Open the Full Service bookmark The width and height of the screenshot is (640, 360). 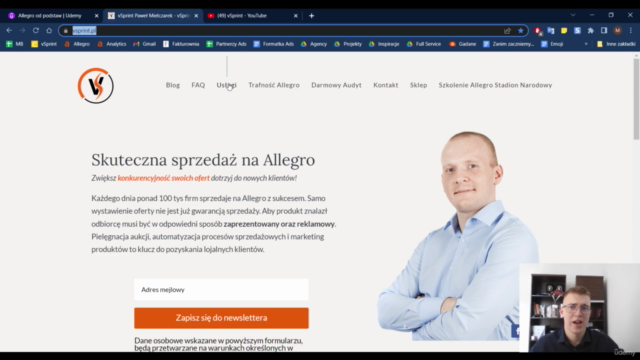[424, 44]
